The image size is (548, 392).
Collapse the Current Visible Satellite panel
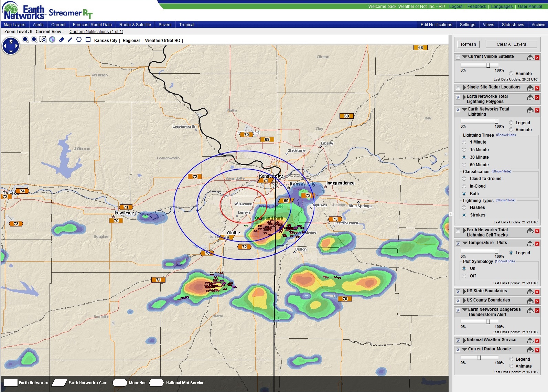pos(465,57)
